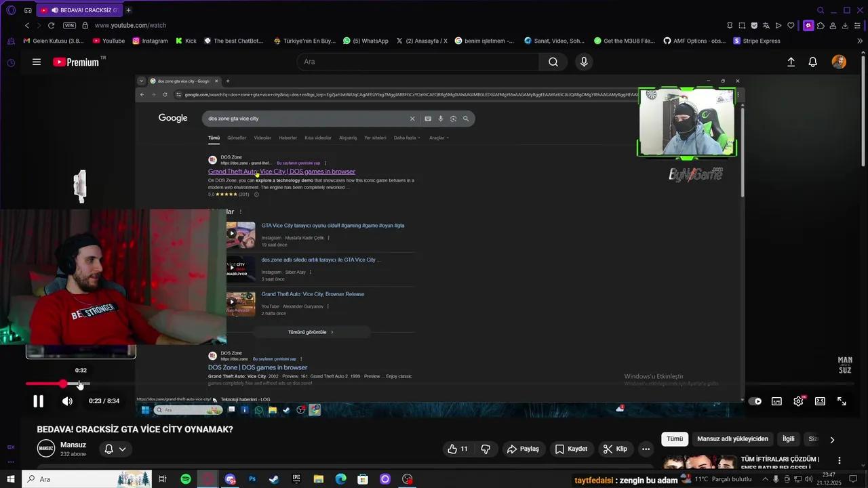Open the player settings gear

coord(798,401)
